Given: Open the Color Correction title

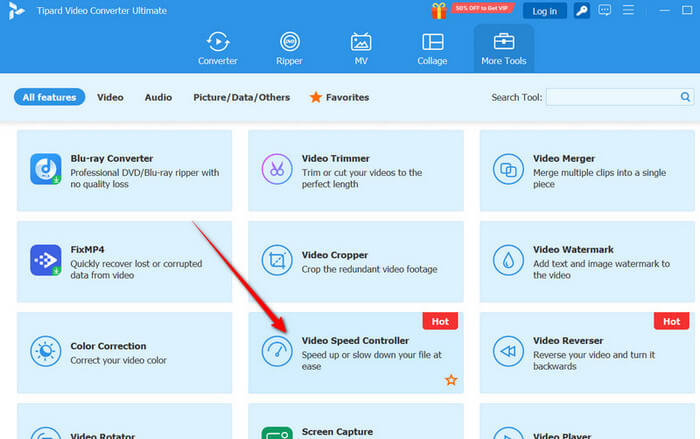Looking at the screenshot, I should point(108,346).
